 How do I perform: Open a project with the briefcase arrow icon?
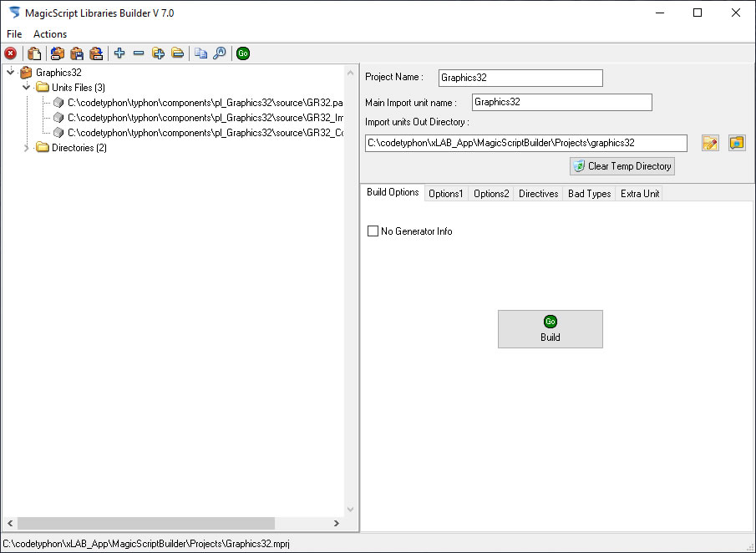coord(58,53)
